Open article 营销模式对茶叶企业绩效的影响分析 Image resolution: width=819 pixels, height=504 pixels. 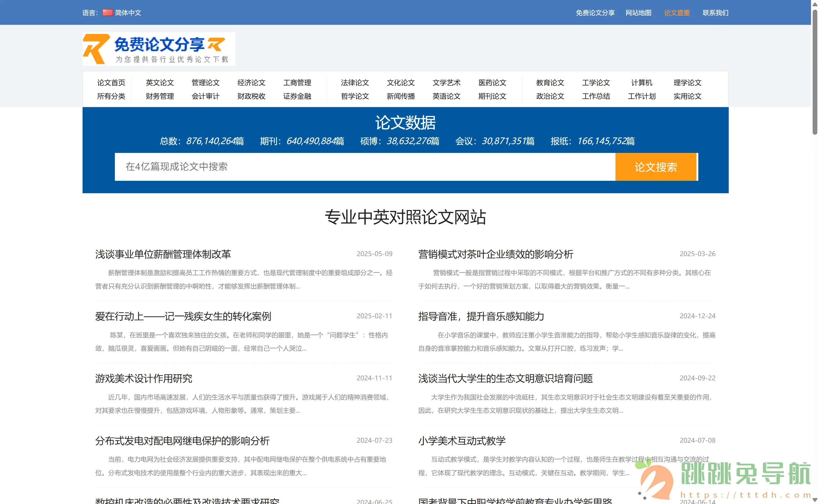tap(496, 254)
